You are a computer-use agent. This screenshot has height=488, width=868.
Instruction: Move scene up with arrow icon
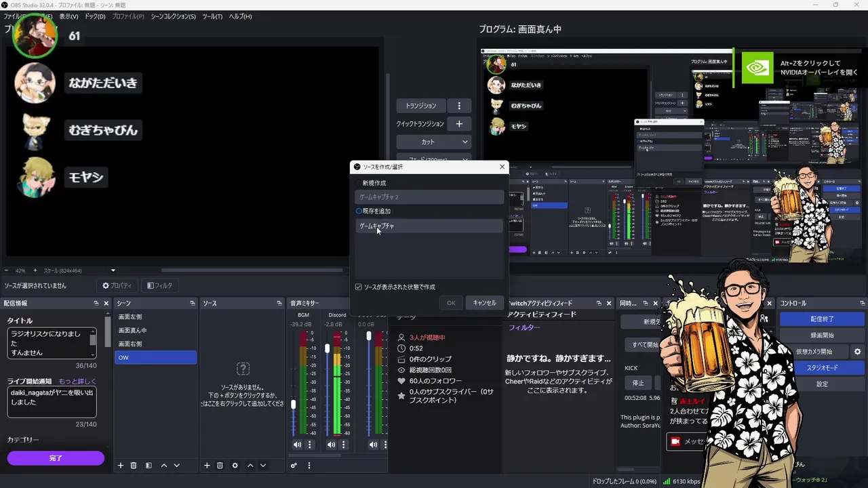pos(164,466)
